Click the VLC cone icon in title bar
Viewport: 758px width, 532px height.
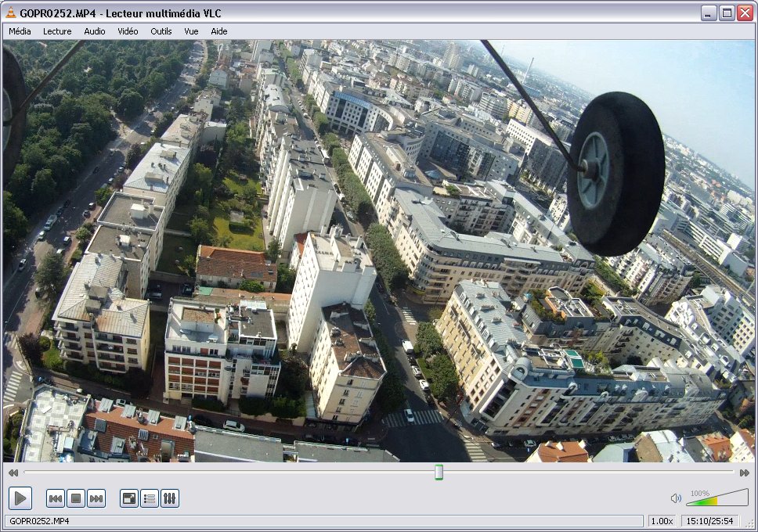click(x=11, y=13)
